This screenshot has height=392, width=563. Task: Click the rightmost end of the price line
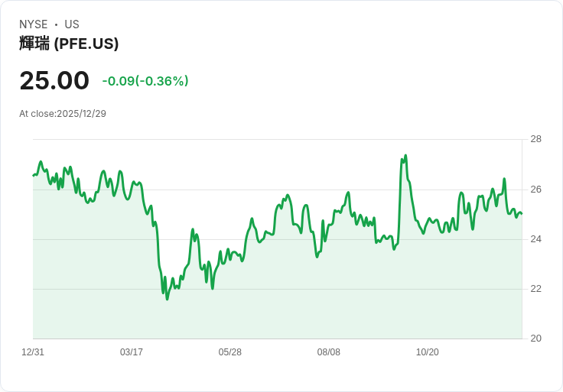click(522, 214)
